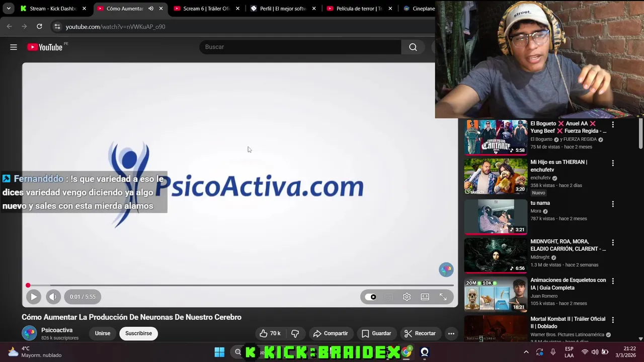The width and height of the screenshot is (644, 362).
Task: Open options menu for Mortal Kombat II video
Action: [x=613, y=320]
